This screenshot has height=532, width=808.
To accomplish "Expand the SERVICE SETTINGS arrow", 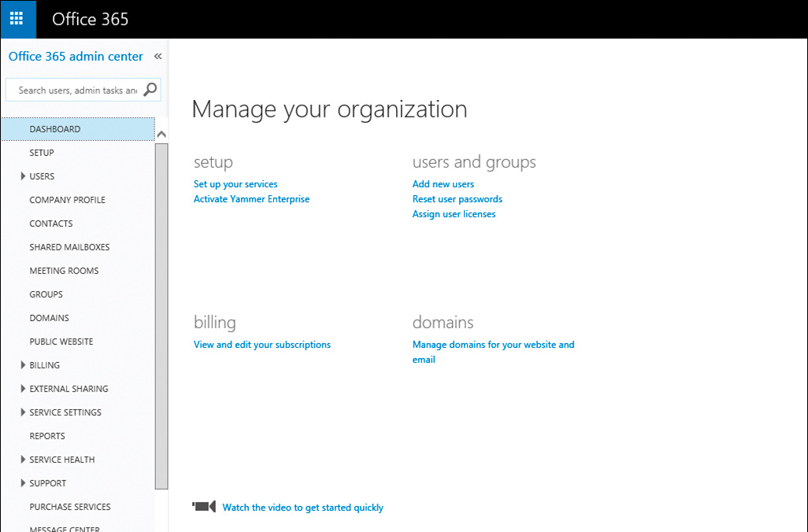I will (23, 412).
